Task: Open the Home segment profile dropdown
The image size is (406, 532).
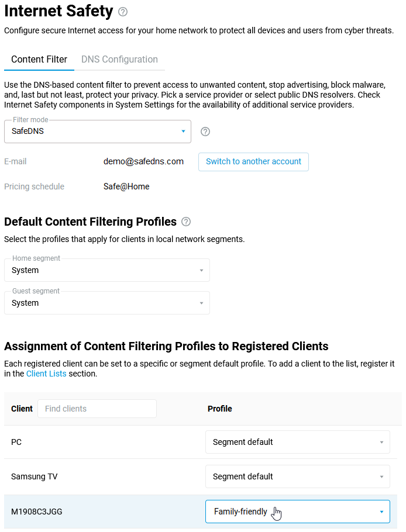Action: (x=107, y=270)
